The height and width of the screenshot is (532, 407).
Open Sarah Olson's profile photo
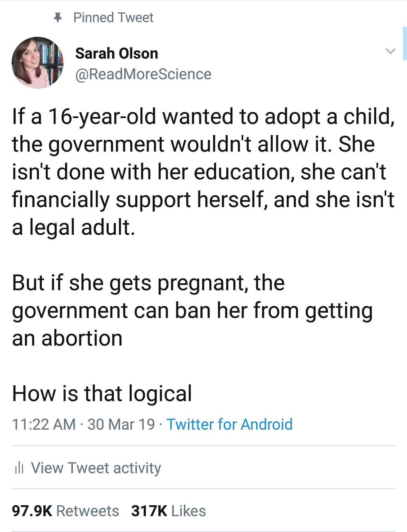(38, 63)
